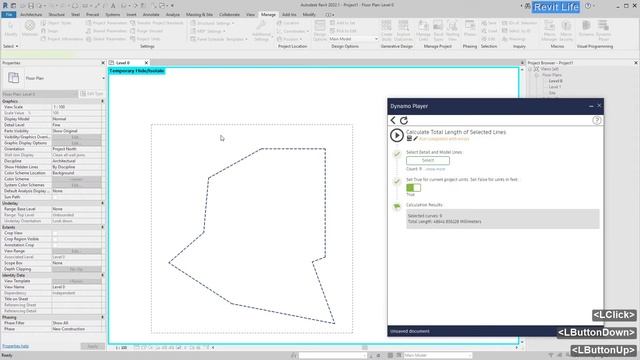Click Transfer Project Standards
Viewport: 640px width, 360px height.
pos(157,23)
